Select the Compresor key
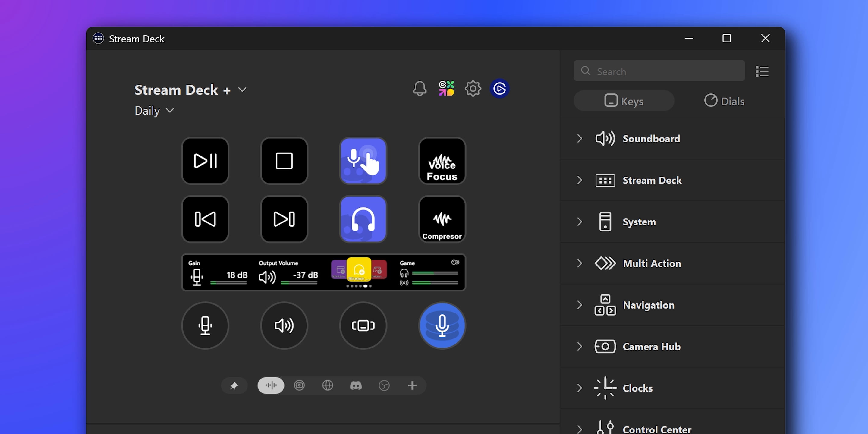 click(442, 219)
